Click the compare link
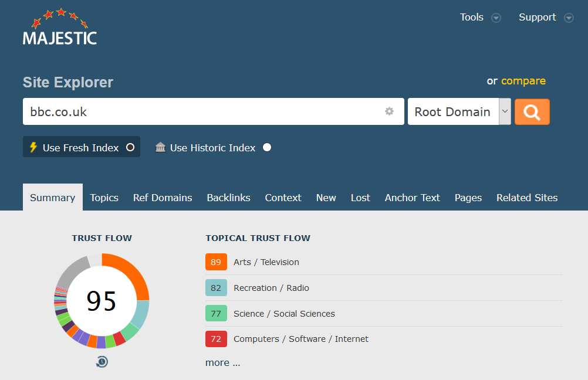This screenshot has width=588, height=380. [523, 81]
